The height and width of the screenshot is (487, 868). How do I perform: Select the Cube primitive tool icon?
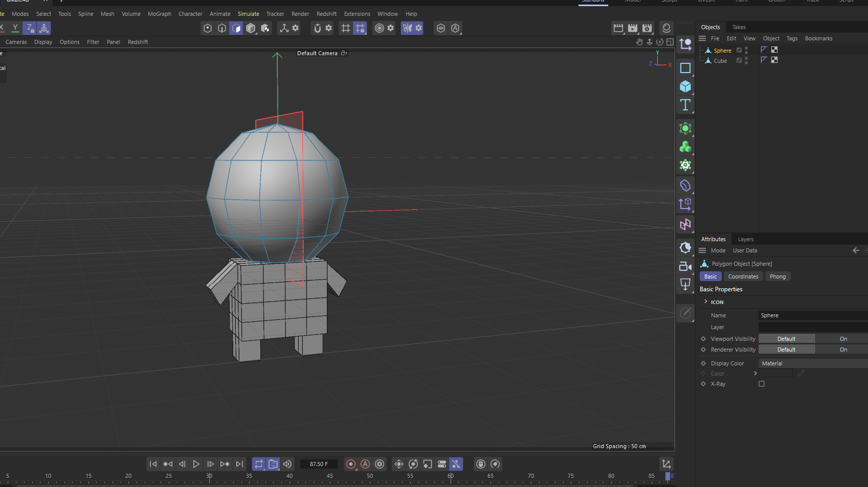pos(685,87)
